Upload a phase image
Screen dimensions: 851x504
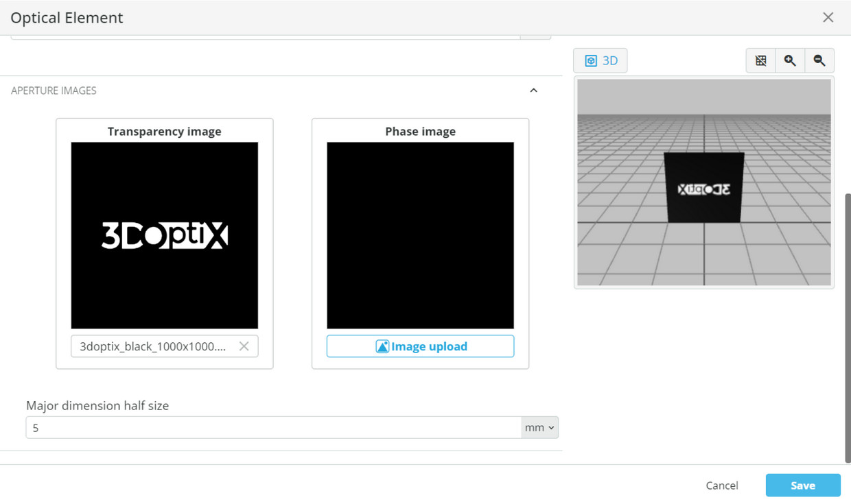coord(420,346)
